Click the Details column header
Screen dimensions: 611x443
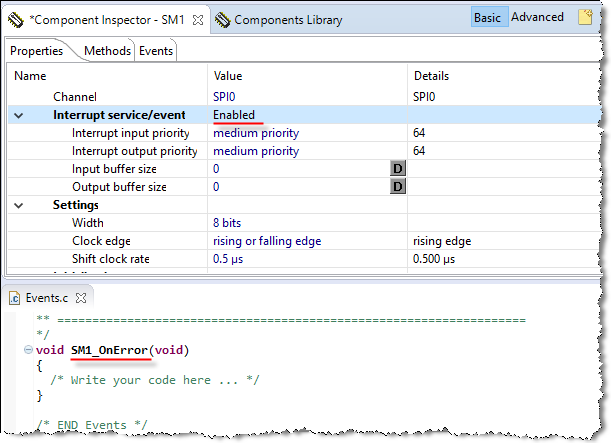pyautogui.click(x=431, y=76)
